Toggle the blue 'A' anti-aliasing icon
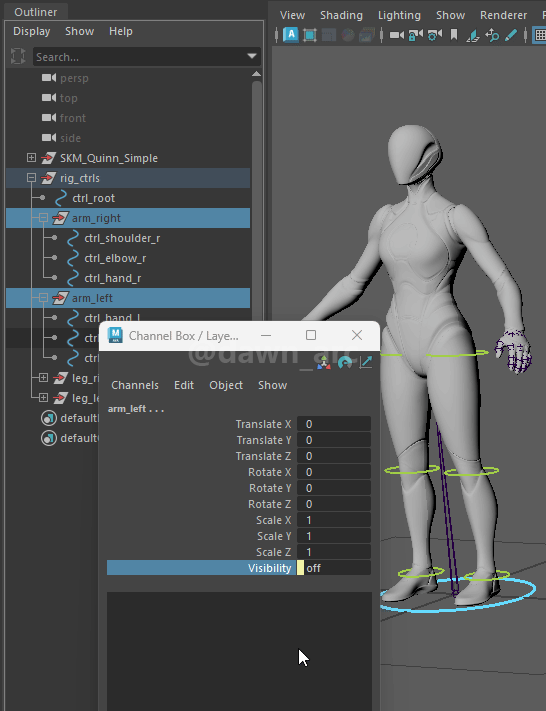This screenshot has height=711, width=546. click(291, 35)
